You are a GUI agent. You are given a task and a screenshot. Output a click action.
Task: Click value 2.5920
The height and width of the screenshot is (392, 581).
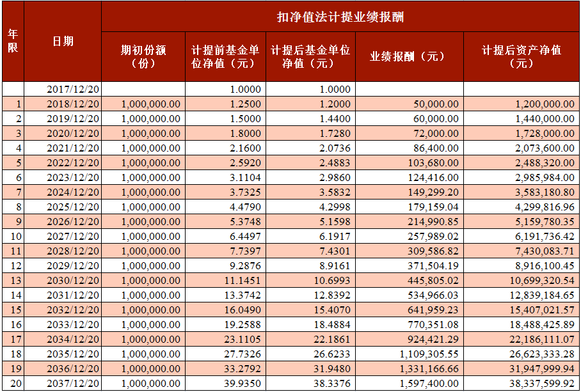[x=225, y=163]
